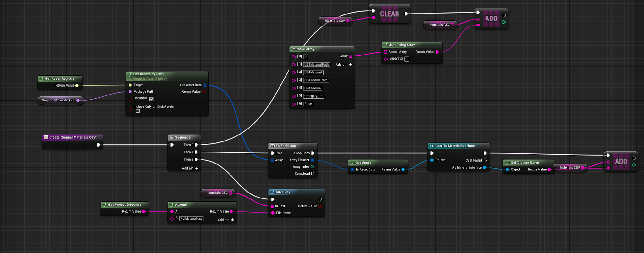
Task: Click Add pin on the Append node
Action: (x=226, y=220)
